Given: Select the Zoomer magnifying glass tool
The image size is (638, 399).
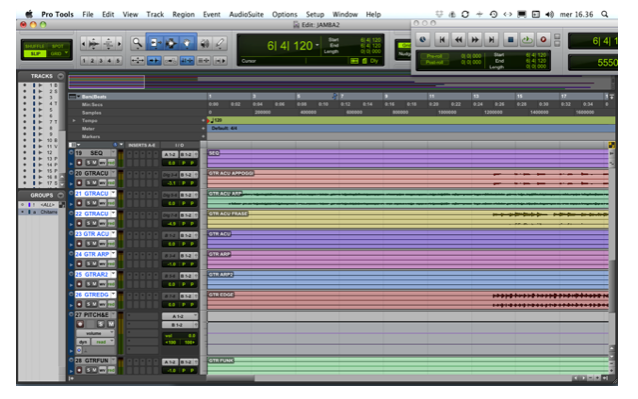Looking at the screenshot, I should (137, 43).
